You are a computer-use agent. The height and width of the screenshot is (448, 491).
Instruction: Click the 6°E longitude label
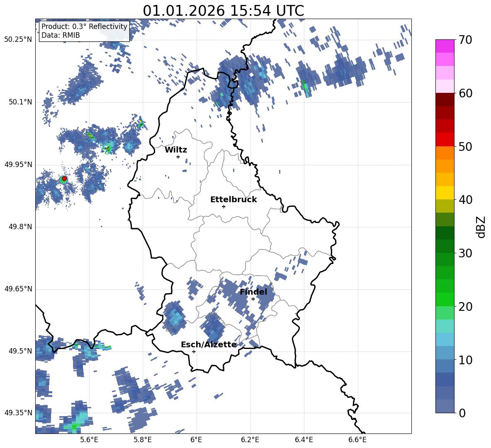click(x=196, y=440)
